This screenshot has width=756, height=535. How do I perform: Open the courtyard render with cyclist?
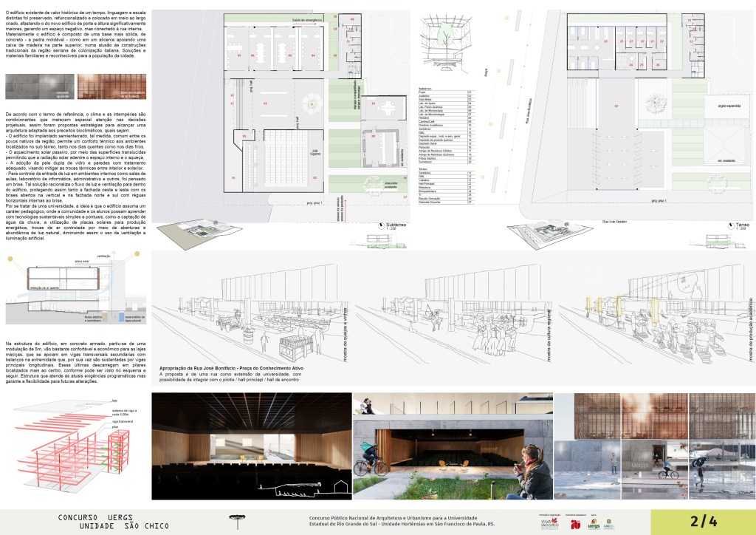pos(452,449)
